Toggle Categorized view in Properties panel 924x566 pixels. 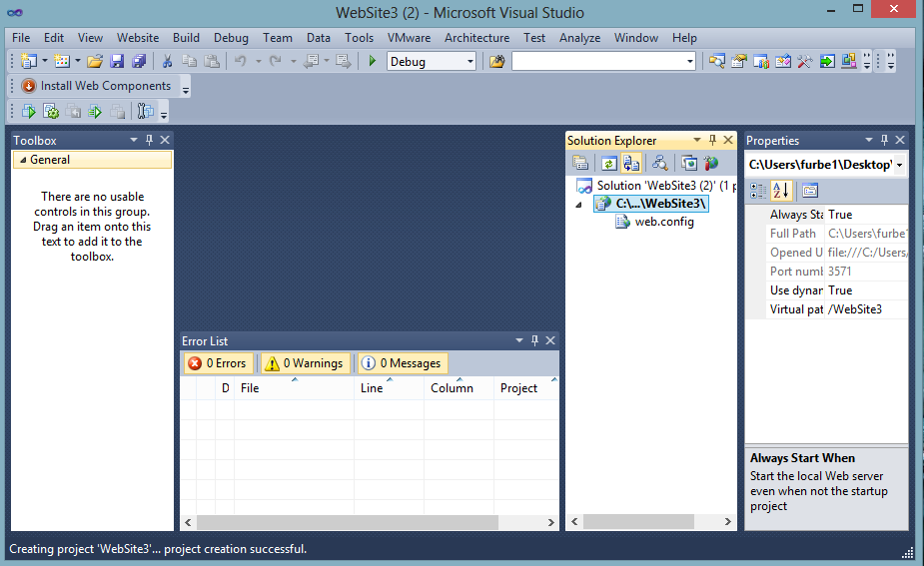pos(758,191)
